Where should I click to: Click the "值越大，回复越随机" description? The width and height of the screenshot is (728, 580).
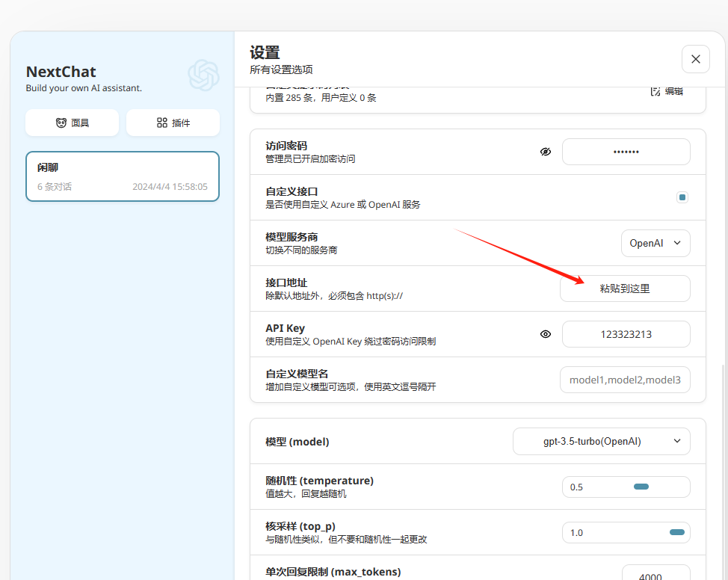click(306, 493)
